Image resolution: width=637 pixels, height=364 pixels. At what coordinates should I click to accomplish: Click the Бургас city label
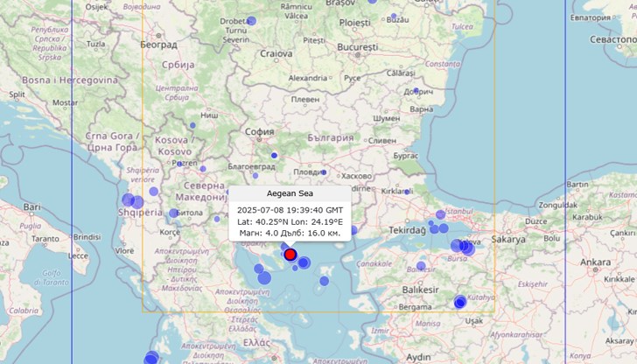coord(405,156)
